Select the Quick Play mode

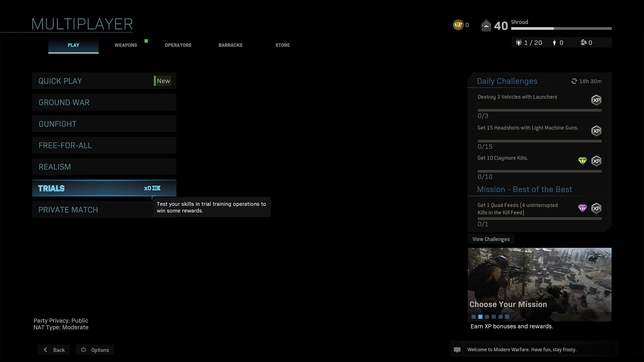pos(104,81)
